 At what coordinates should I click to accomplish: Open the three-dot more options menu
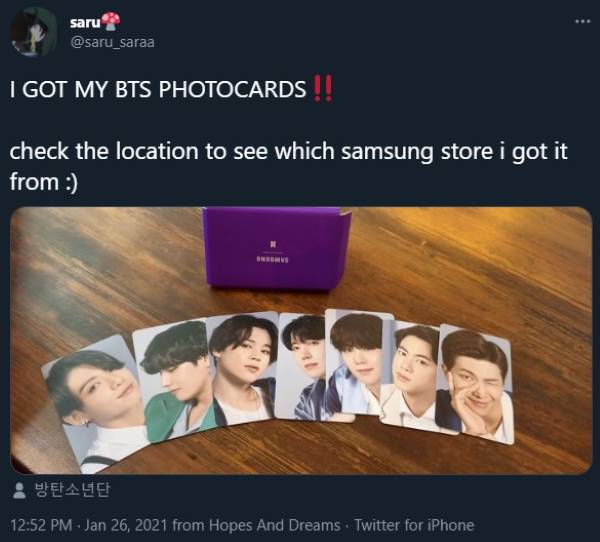(582, 21)
